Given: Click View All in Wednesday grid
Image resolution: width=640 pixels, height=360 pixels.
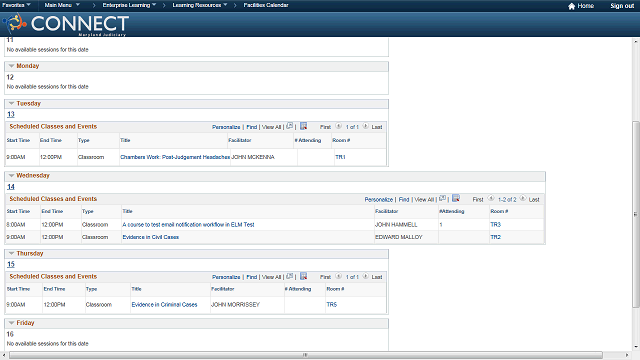Looking at the screenshot, I should point(424,199).
